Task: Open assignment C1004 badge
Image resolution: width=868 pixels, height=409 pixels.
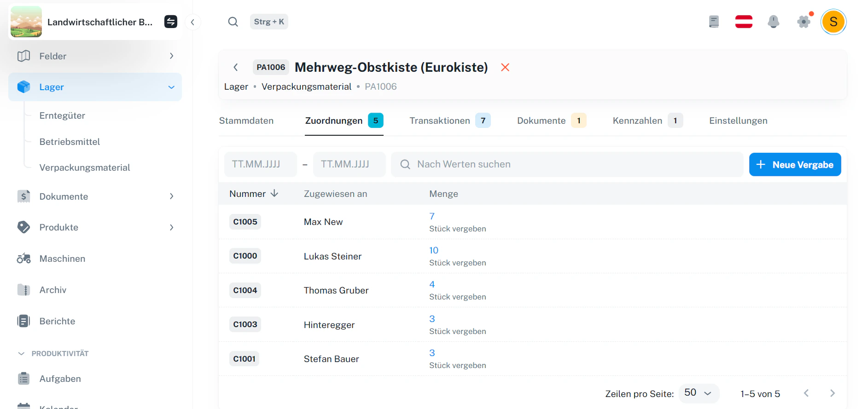Action: point(245,290)
